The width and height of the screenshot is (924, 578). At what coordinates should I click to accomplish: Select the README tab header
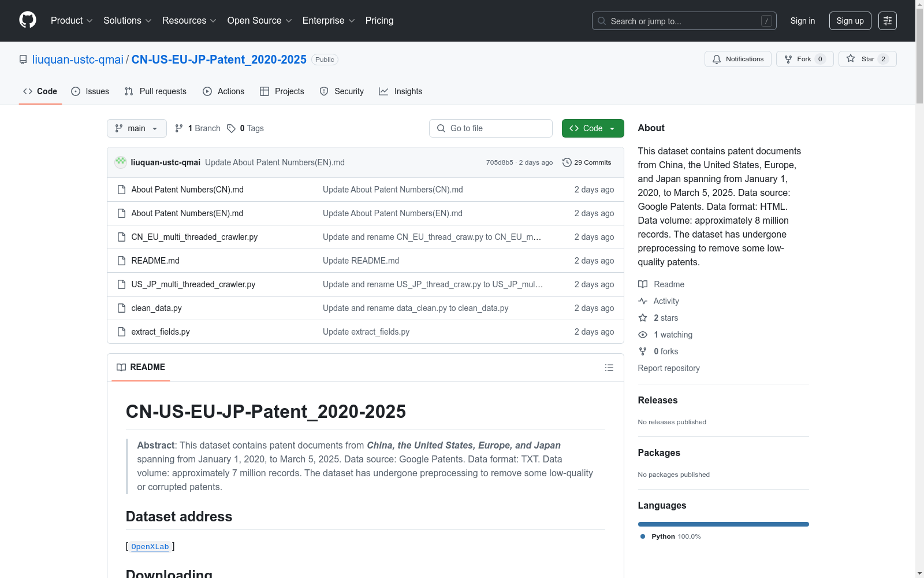(141, 367)
